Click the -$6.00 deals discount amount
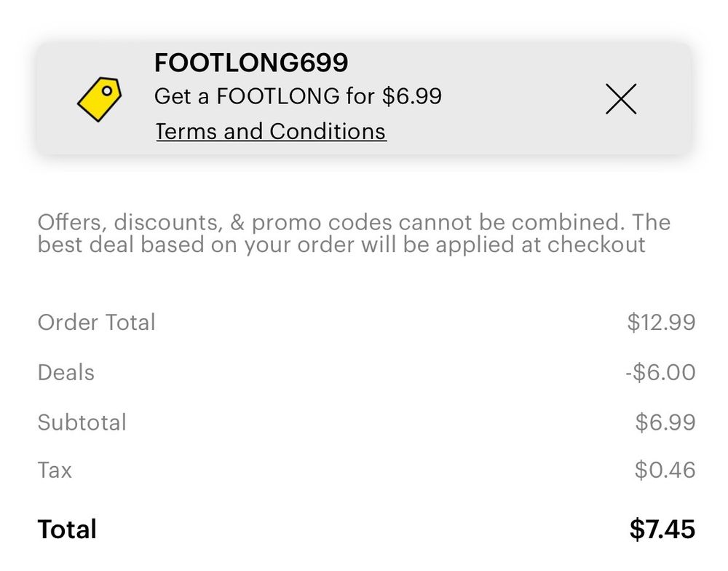This screenshot has height=571, width=728. click(660, 372)
